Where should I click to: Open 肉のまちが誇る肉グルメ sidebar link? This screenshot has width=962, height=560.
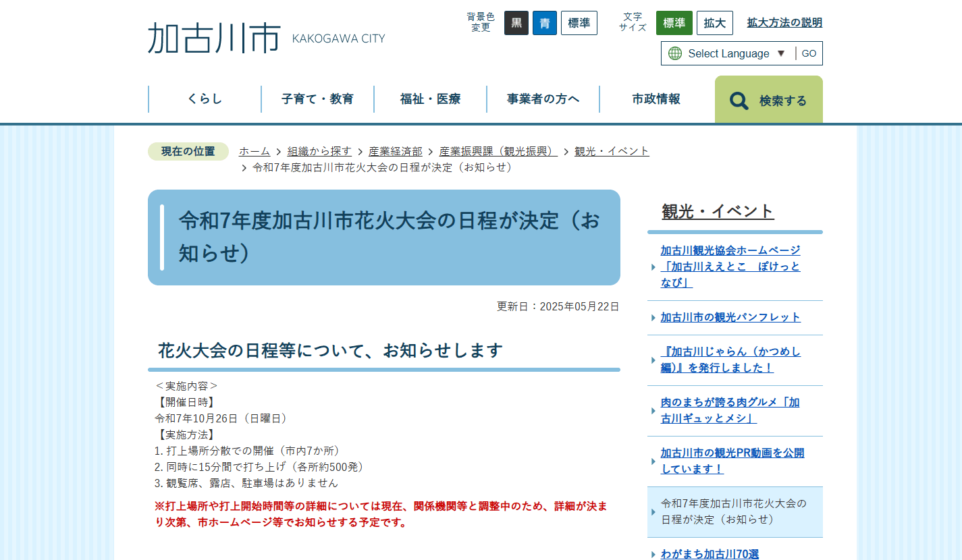(x=730, y=410)
